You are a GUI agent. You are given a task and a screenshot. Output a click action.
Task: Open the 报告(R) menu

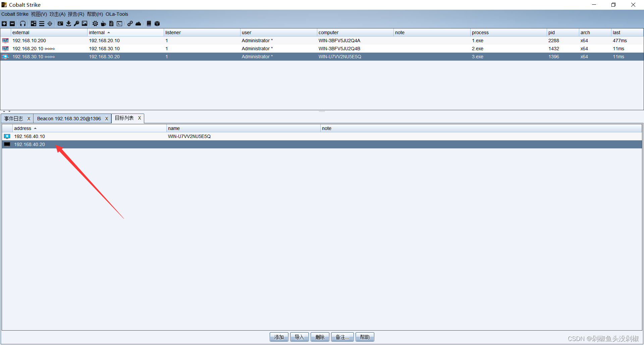(76, 14)
